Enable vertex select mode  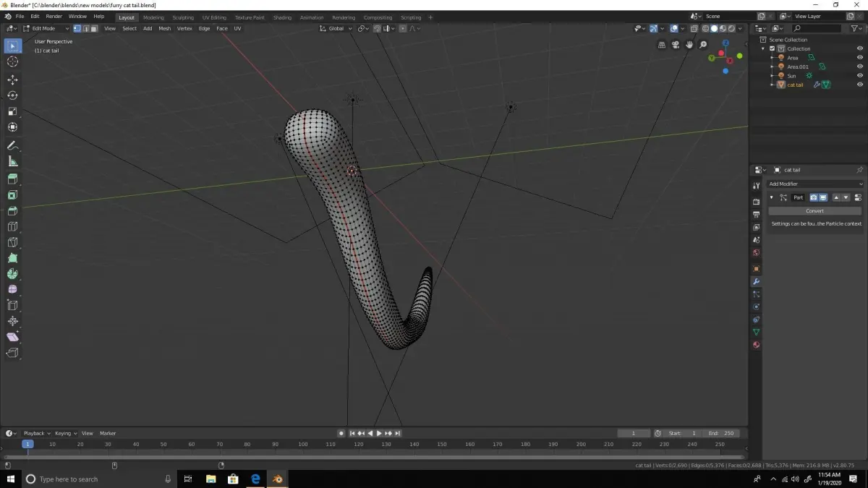coord(77,28)
